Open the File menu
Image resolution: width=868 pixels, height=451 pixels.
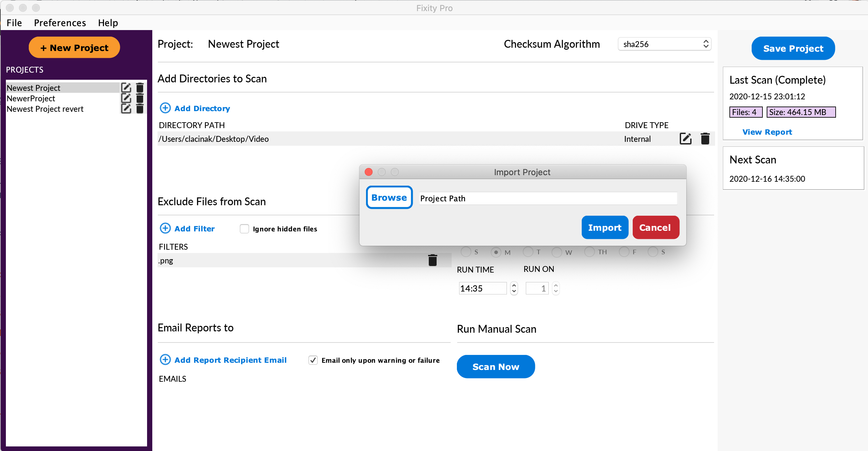14,23
